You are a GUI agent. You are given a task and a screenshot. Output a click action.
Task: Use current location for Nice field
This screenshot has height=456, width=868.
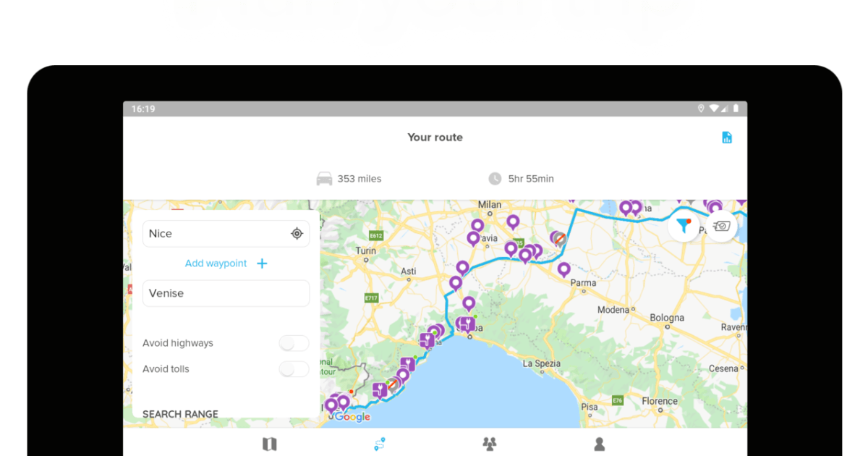297,234
